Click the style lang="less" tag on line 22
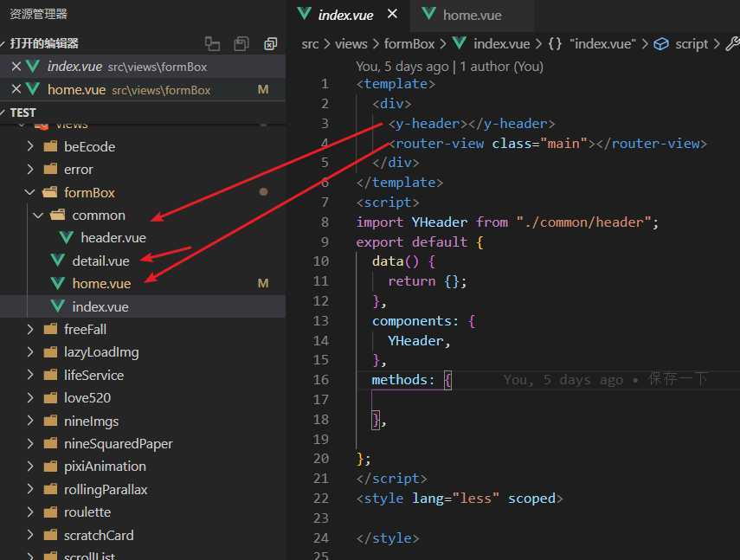This screenshot has width=740, height=560. click(460, 499)
